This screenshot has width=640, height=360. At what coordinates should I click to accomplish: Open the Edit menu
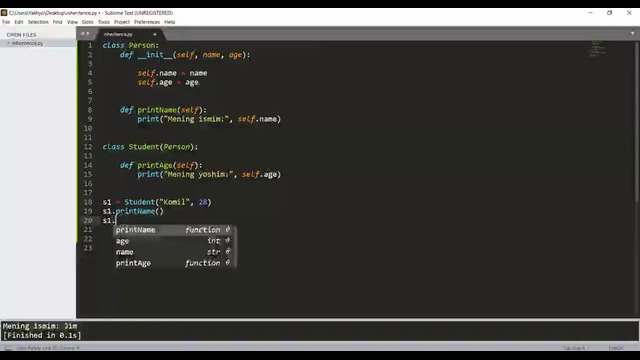point(19,22)
